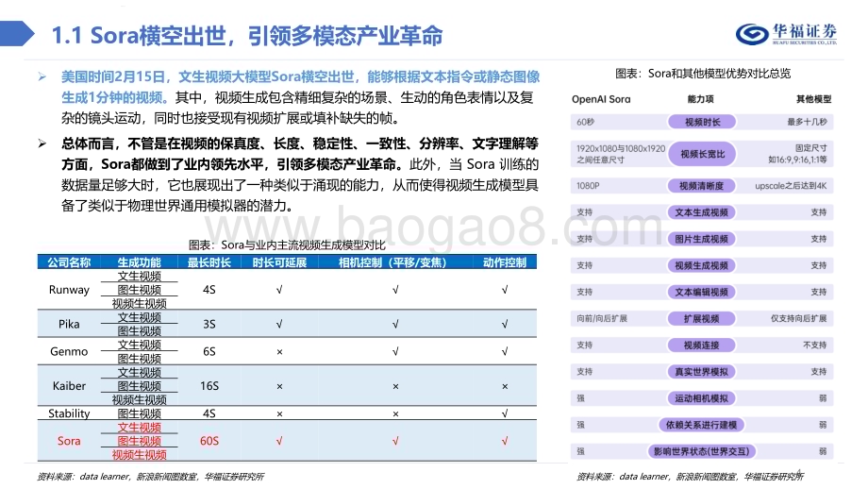Screen dimensions: 868x489
Task: Click the "最长时长" column header
Action: pyautogui.click(x=209, y=262)
